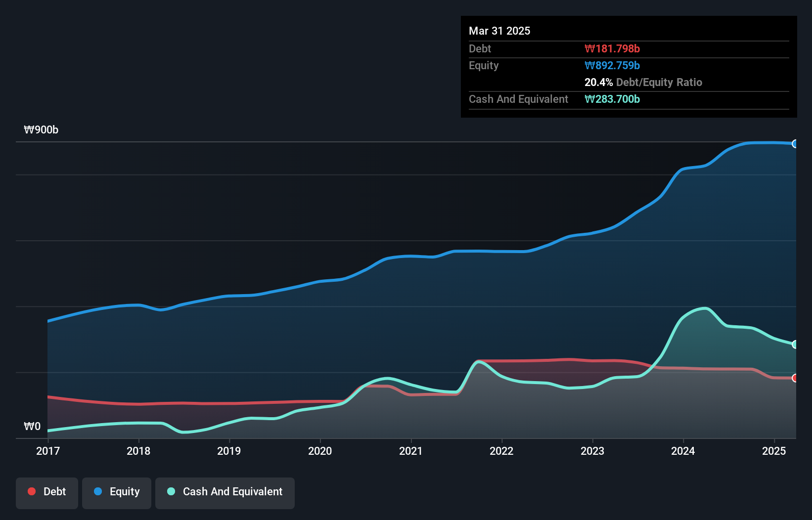Click the red Debt legend dot
The width and height of the screenshot is (812, 520).
click(x=32, y=491)
